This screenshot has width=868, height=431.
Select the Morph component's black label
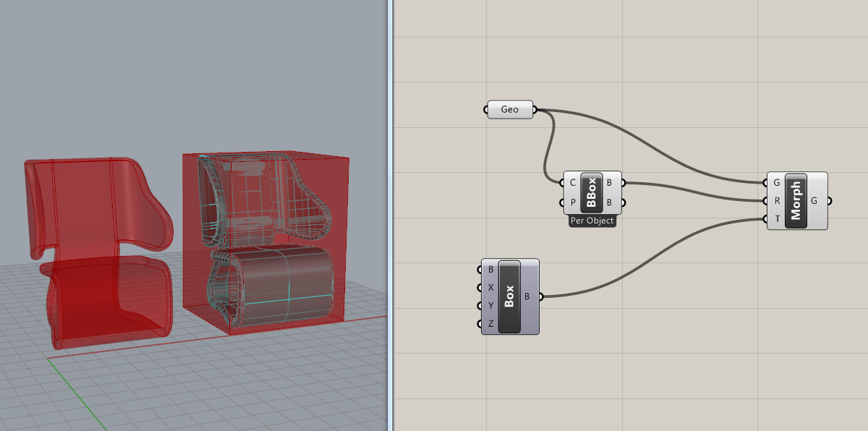[796, 201]
